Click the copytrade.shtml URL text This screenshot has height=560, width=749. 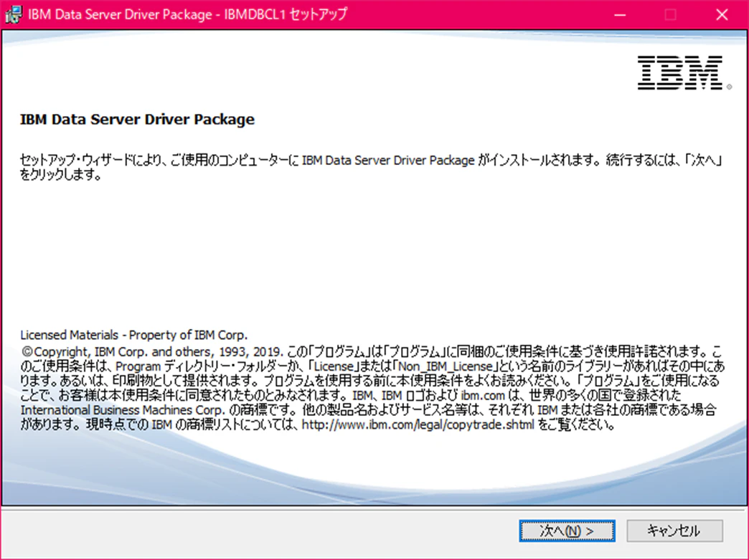point(418,424)
